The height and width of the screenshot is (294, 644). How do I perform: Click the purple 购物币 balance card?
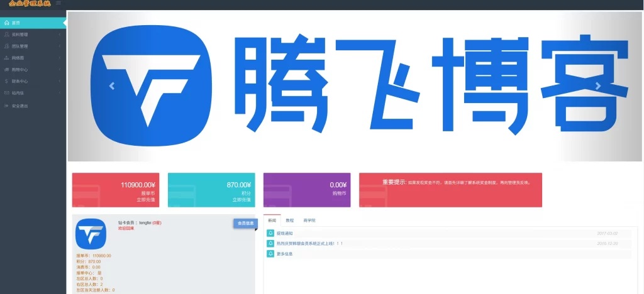(x=307, y=190)
